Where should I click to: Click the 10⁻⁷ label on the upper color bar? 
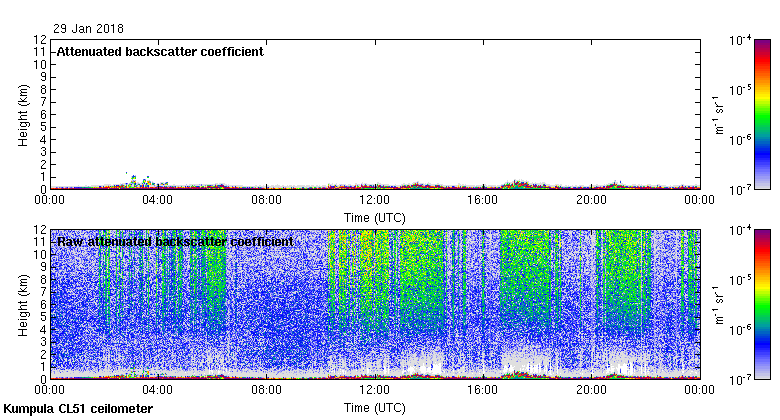point(740,190)
